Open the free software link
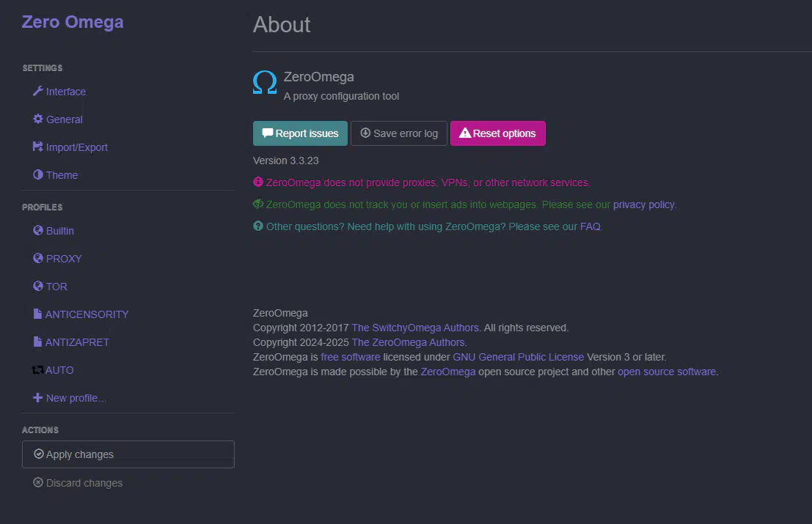The height and width of the screenshot is (524, 812). (350, 357)
